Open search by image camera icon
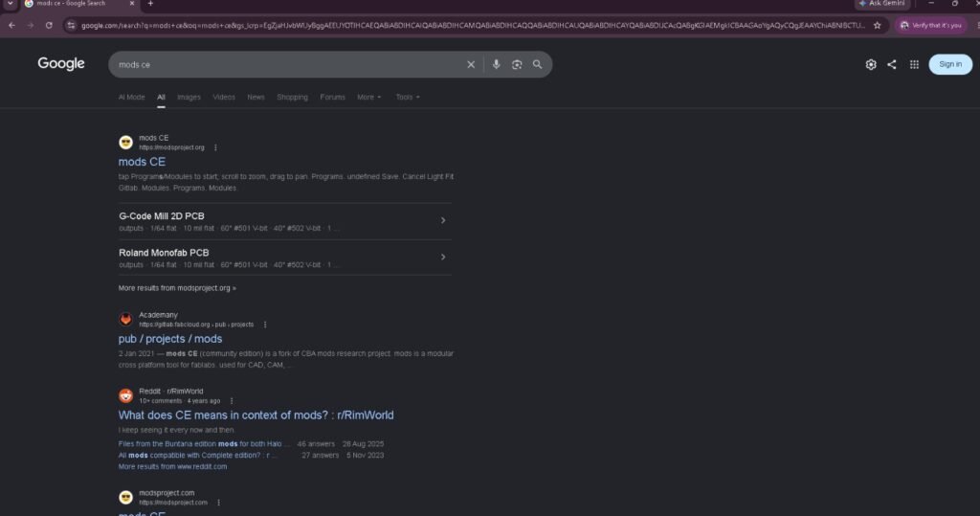 pos(516,64)
